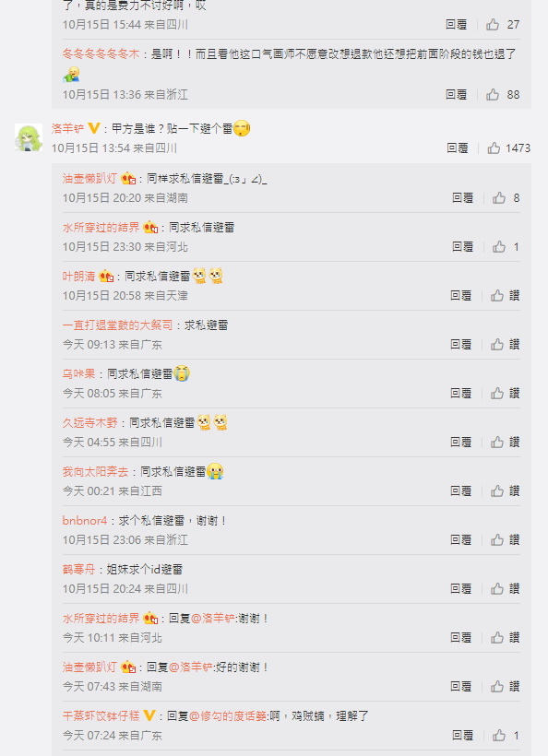The width and height of the screenshot is (548, 756).
Task: Click thumbs-up on 鹤骞舟's comment
Action: (497, 589)
